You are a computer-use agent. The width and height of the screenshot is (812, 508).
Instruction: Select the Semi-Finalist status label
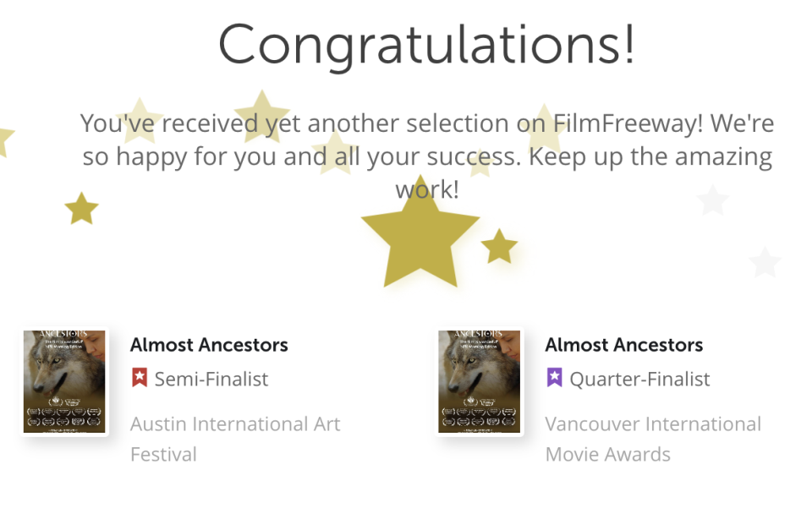(x=211, y=379)
